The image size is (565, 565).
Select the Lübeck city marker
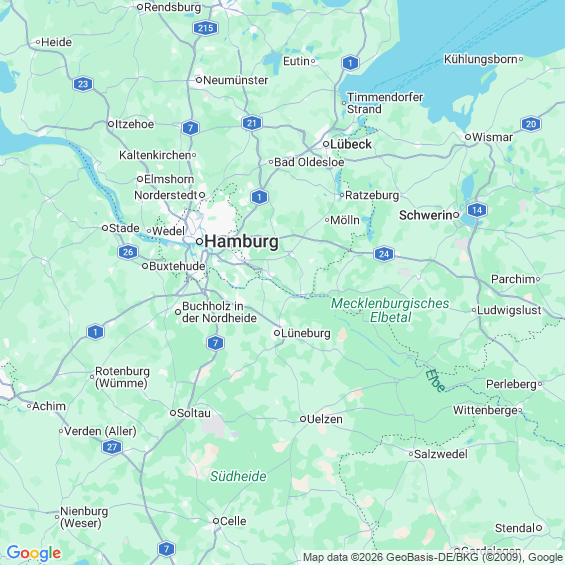point(326,144)
